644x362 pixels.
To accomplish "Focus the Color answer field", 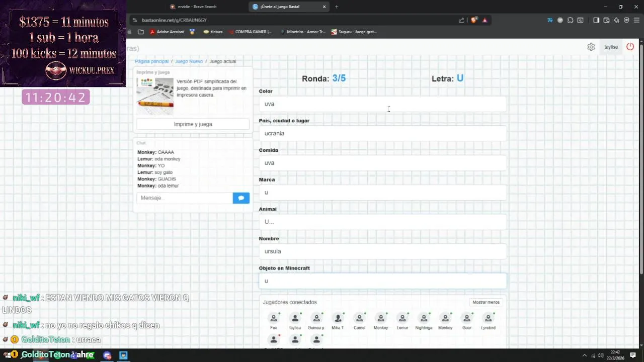I will 382,104.
